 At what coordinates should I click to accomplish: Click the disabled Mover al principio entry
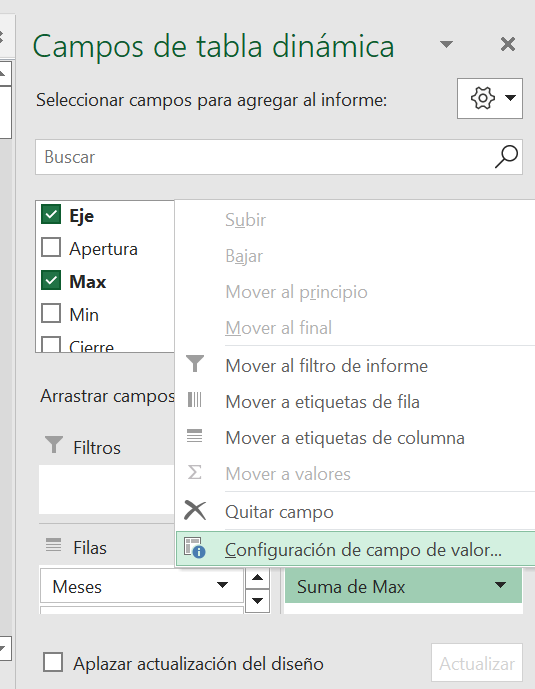click(354, 292)
